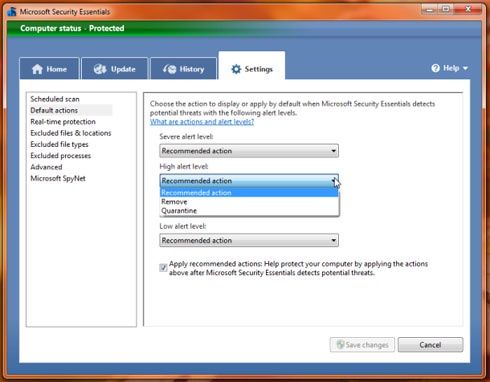This screenshot has width=490, height=382.
Task: Select Excluded files & locations setting
Action: pyautogui.click(x=71, y=133)
